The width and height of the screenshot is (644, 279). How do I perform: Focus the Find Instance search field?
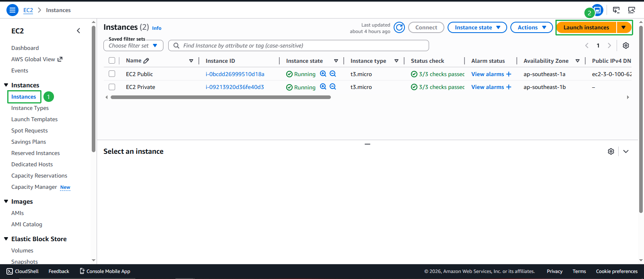click(299, 45)
